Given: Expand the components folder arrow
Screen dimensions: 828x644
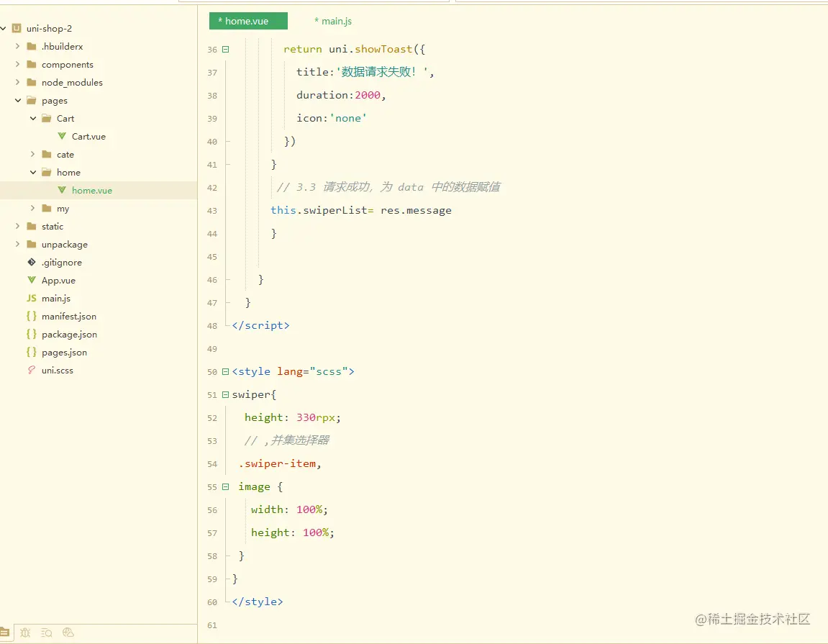Looking at the screenshot, I should [17, 64].
